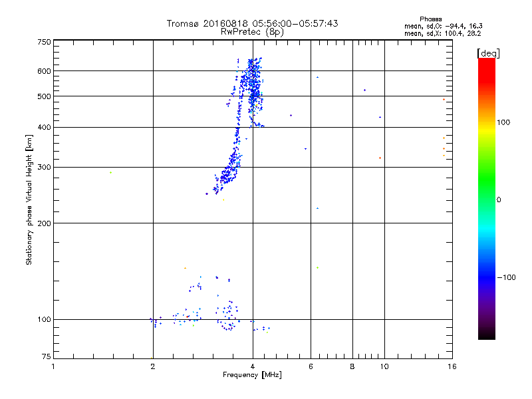Click the x-axis tick label '8'

click(352, 366)
